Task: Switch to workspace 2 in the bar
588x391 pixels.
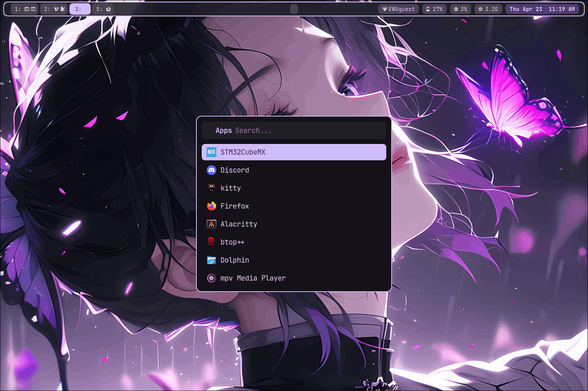Action: pos(54,9)
